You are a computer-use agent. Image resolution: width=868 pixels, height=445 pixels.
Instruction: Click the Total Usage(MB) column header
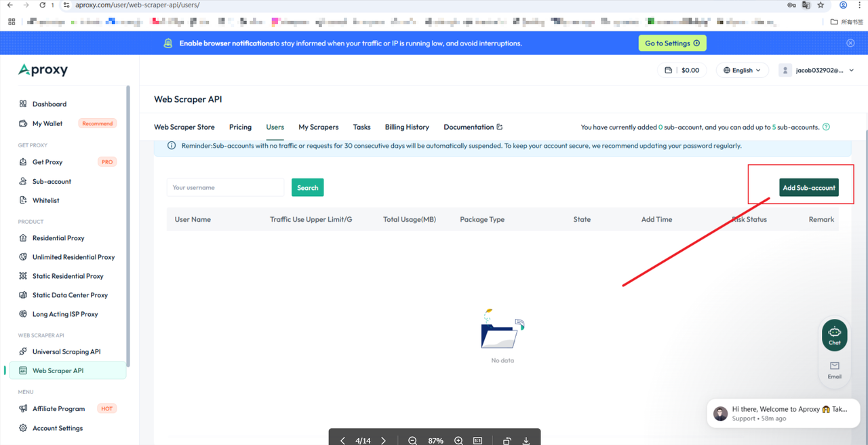(x=410, y=219)
